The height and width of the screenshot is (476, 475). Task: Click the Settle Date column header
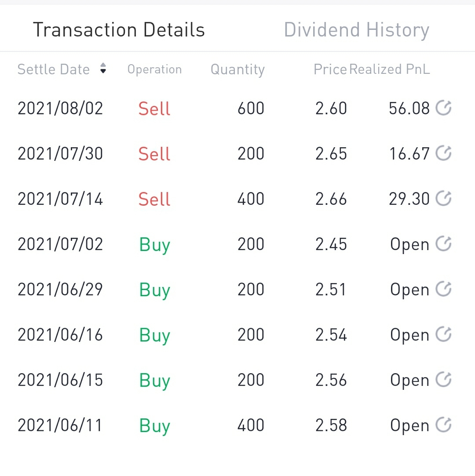(x=53, y=69)
